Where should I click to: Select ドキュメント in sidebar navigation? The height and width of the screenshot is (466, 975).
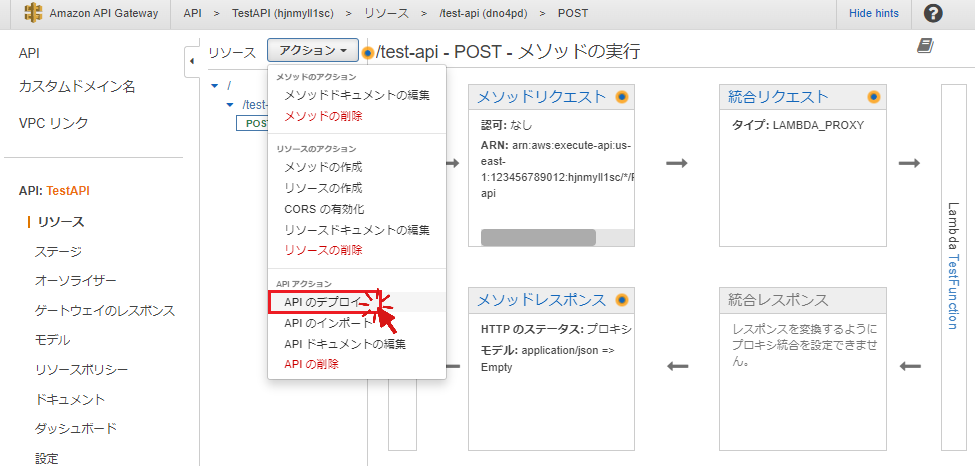(70, 399)
